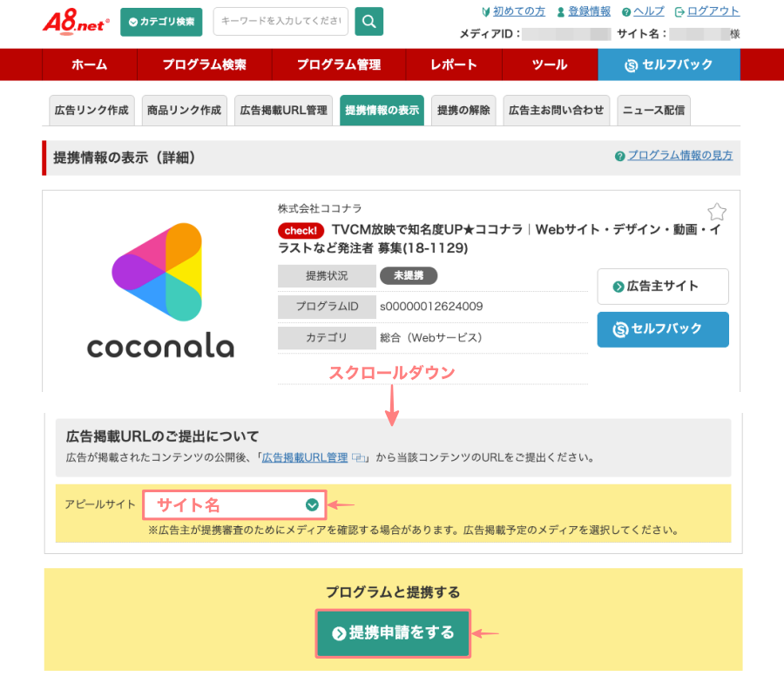Click the magnifying glass search button

point(368,22)
